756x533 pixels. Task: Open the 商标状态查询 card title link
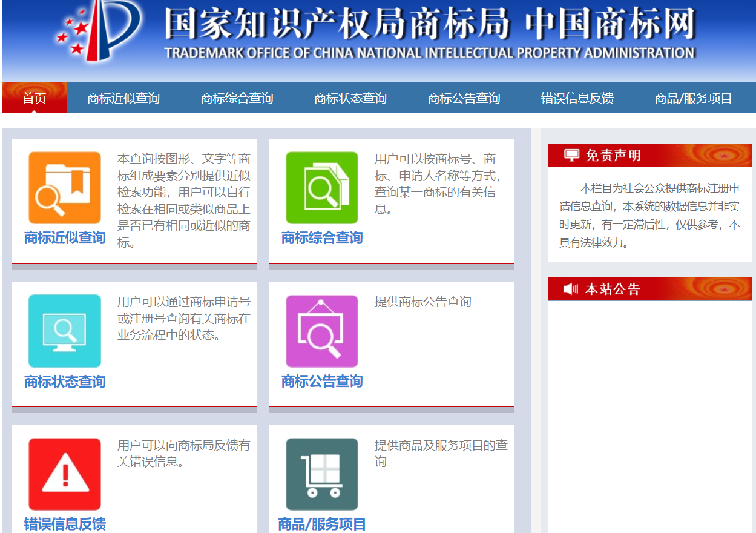click(65, 382)
